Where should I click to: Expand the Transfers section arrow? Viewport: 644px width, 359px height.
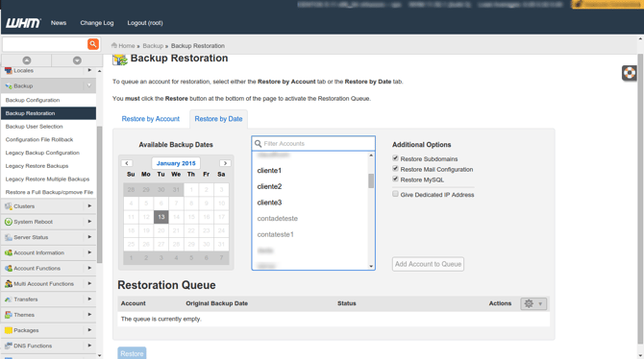click(89, 299)
